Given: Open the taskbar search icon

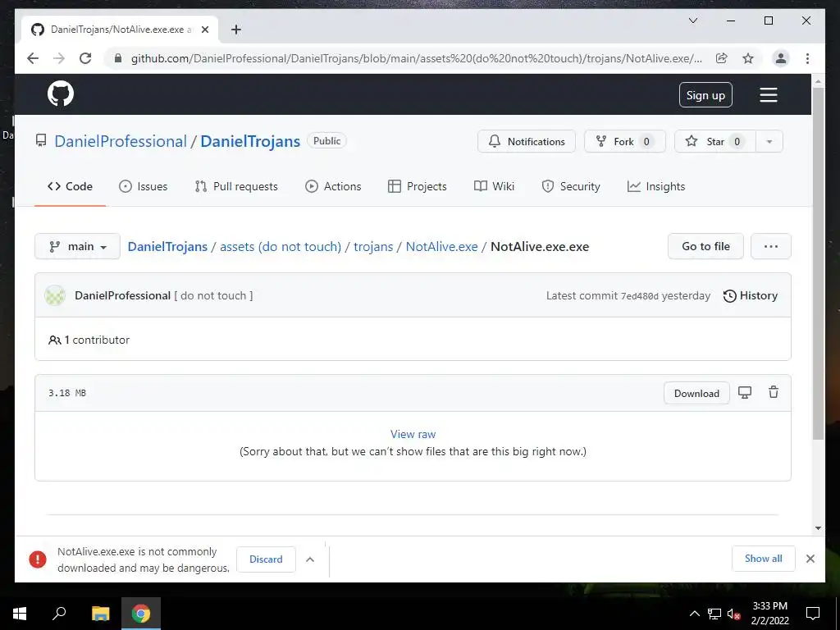Looking at the screenshot, I should [59, 614].
